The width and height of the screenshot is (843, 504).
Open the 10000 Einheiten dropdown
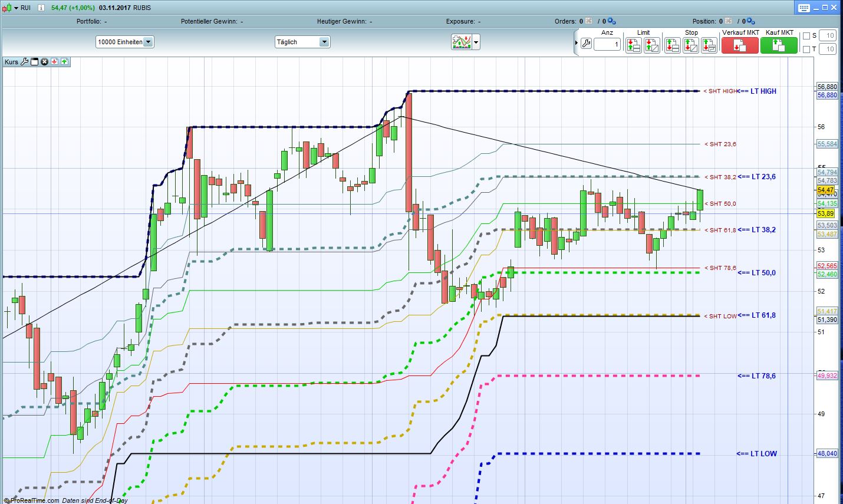(124, 42)
